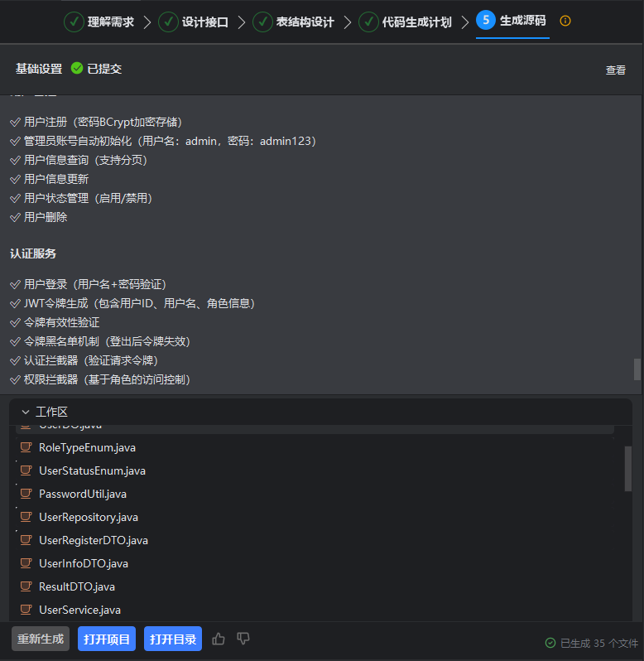The width and height of the screenshot is (644, 661).
Task: Click the orange info icon after 生成源码
Action: pos(565,22)
